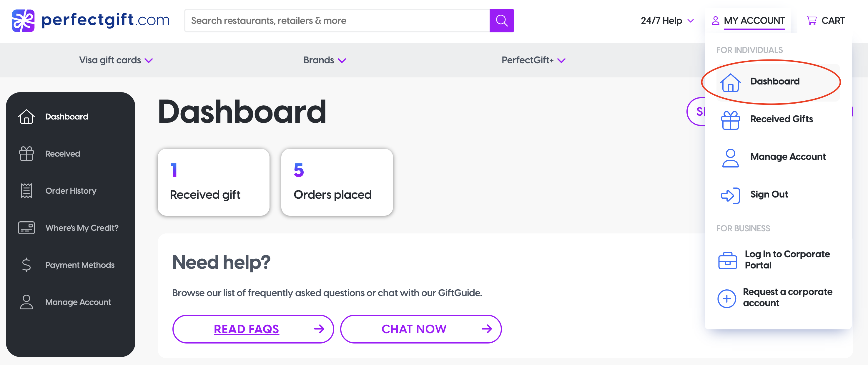The height and width of the screenshot is (365, 868).
Task: Open the cart icon in header
Action: coord(812,21)
